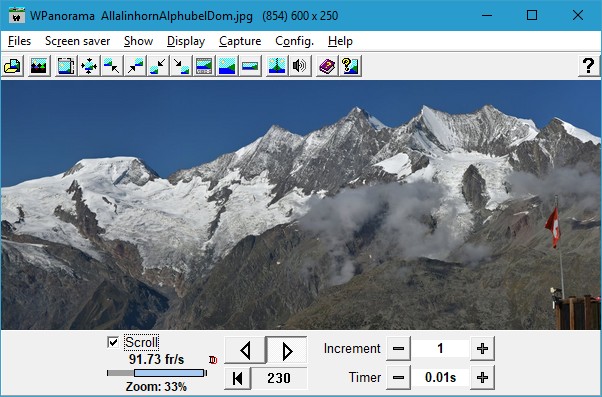
Task: Click the position field showing 230
Action: coord(279,378)
